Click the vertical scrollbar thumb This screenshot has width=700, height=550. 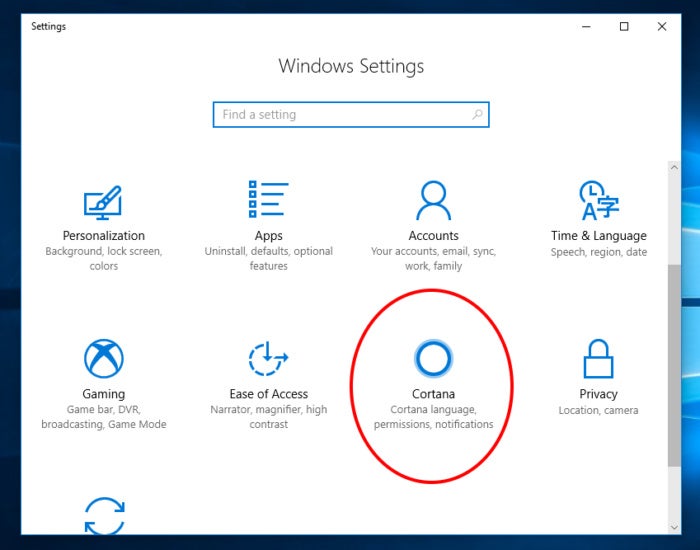[x=674, y=366]
